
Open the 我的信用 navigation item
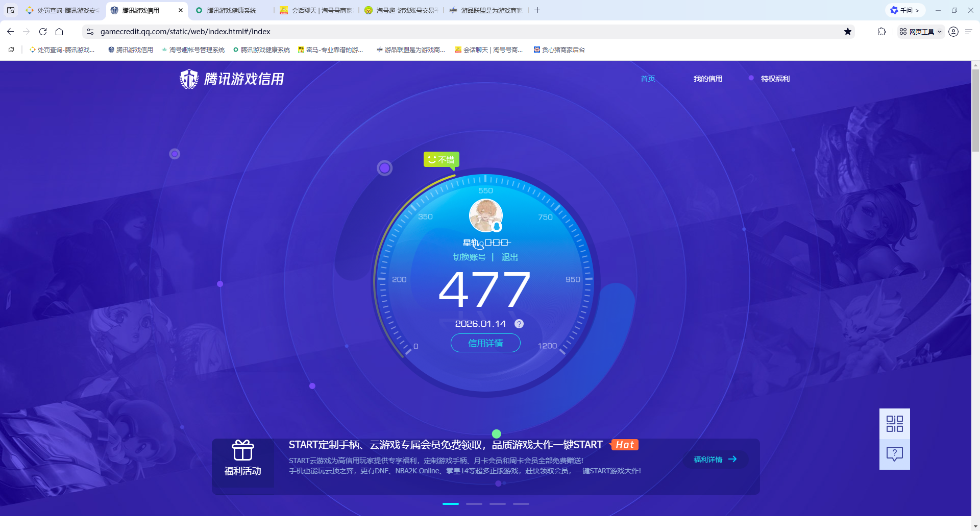click(x=708, y=78)
